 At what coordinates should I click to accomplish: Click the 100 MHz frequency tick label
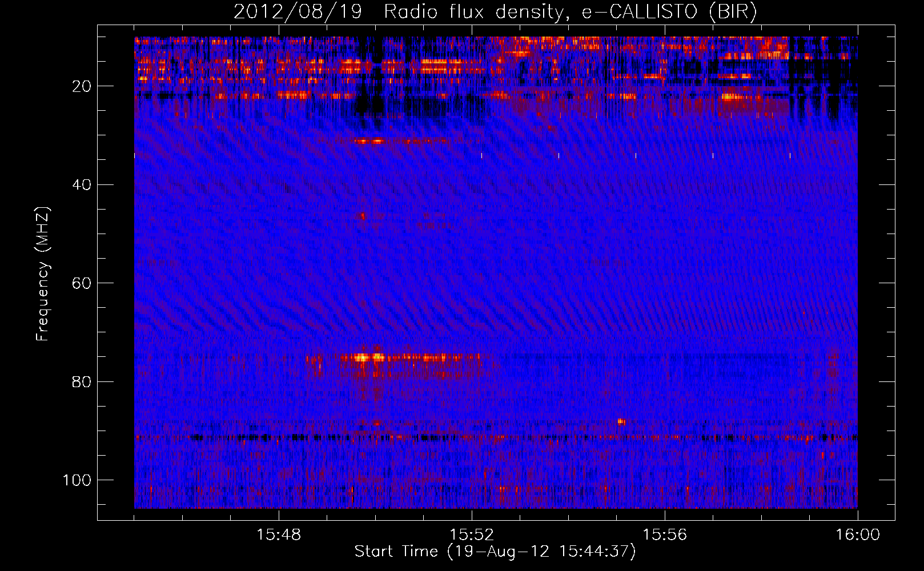pos(77,480)
